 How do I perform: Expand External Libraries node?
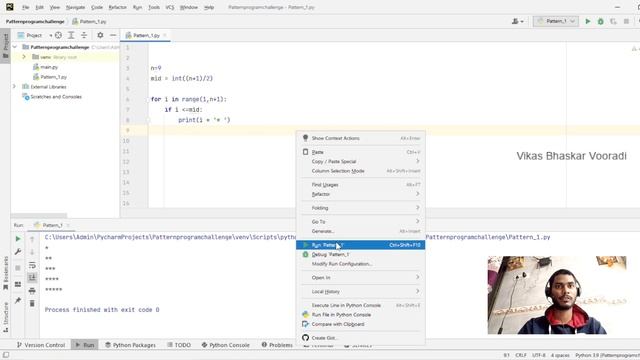click(14, 87)
